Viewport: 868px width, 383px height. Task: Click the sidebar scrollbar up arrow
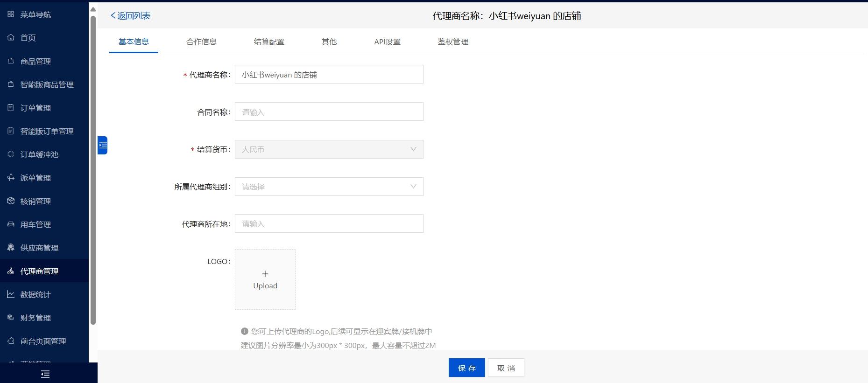93,9
